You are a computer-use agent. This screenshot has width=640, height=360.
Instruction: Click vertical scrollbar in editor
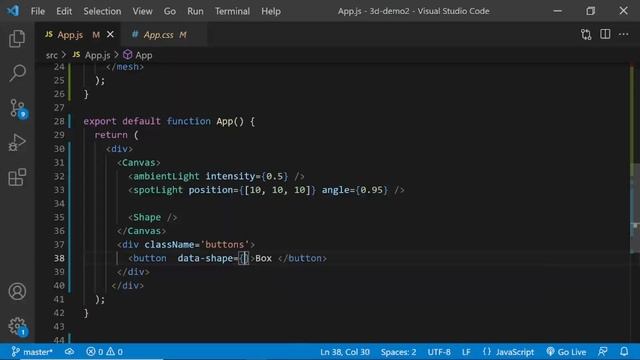[x=635, y=208]
